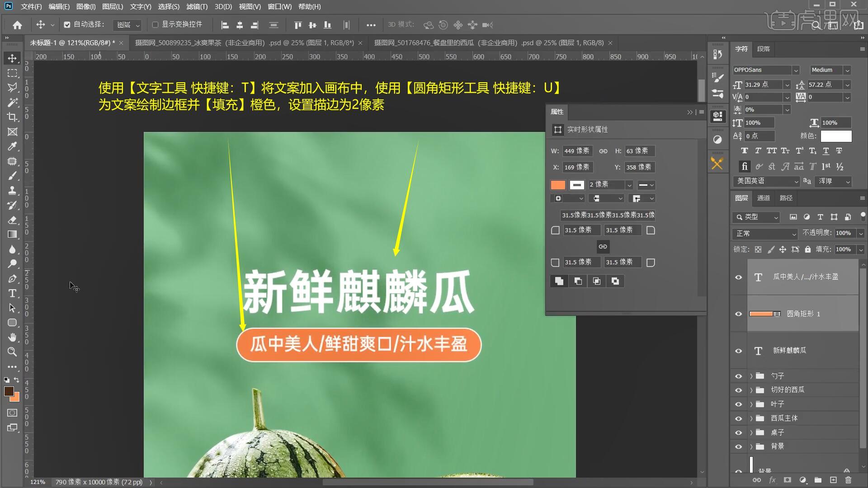Enable the 显示变换控件 checkbox

[x=155, y=25]
